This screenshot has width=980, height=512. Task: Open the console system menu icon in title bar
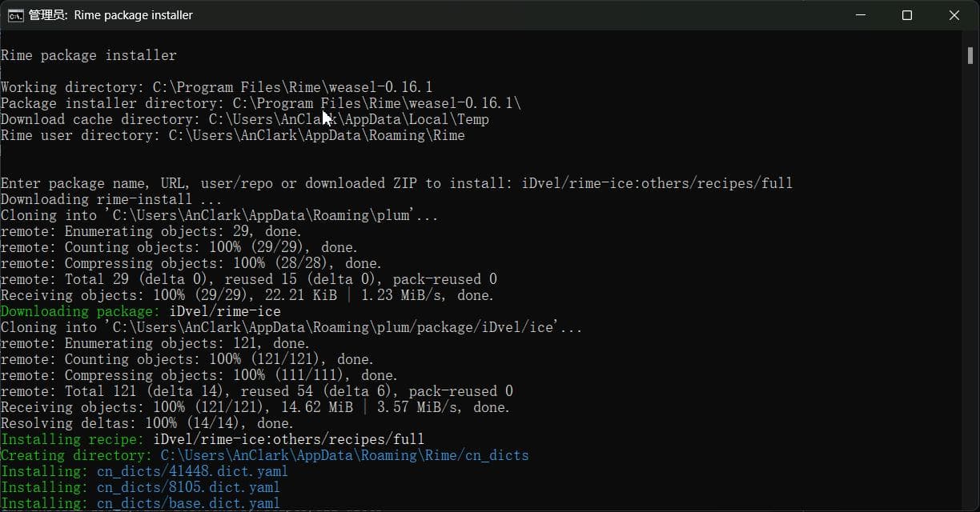tap(15, 15)
